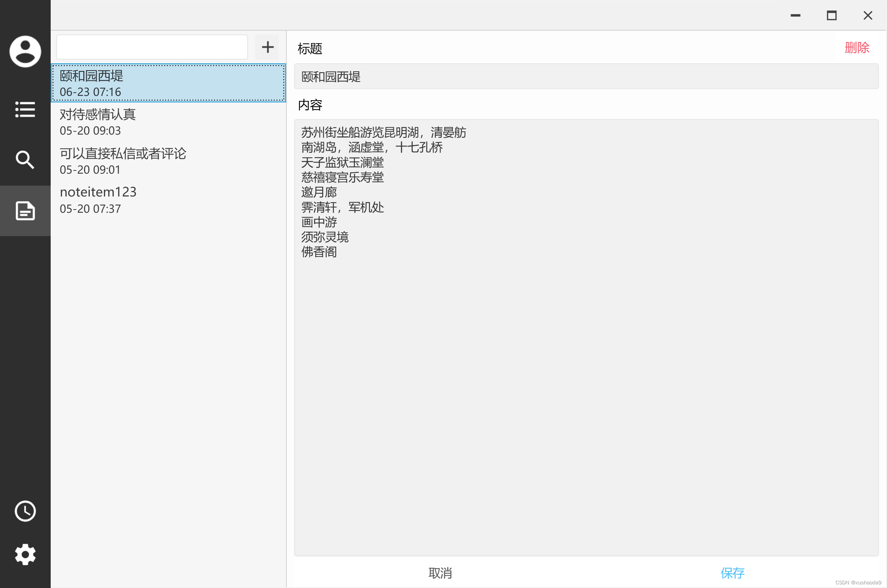Open the user profile avatar icon
Image resolution: width=887 pixels, height=588 pixels.
(x=25, y=51)
